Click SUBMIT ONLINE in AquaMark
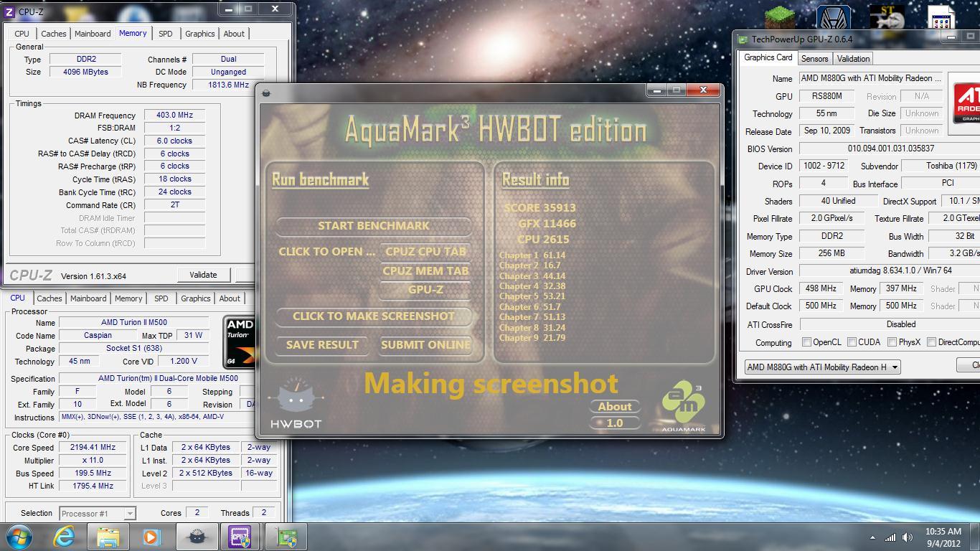 point(425,345)
